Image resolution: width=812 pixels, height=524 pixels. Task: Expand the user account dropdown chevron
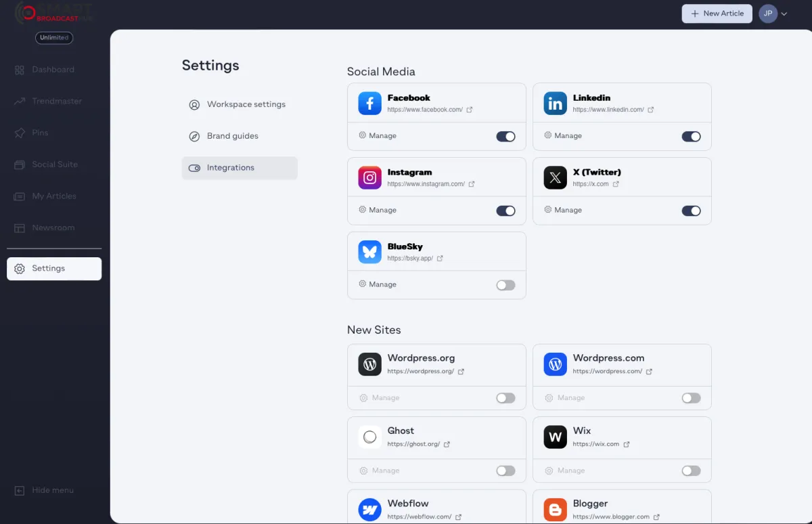[x=784, y=14]
